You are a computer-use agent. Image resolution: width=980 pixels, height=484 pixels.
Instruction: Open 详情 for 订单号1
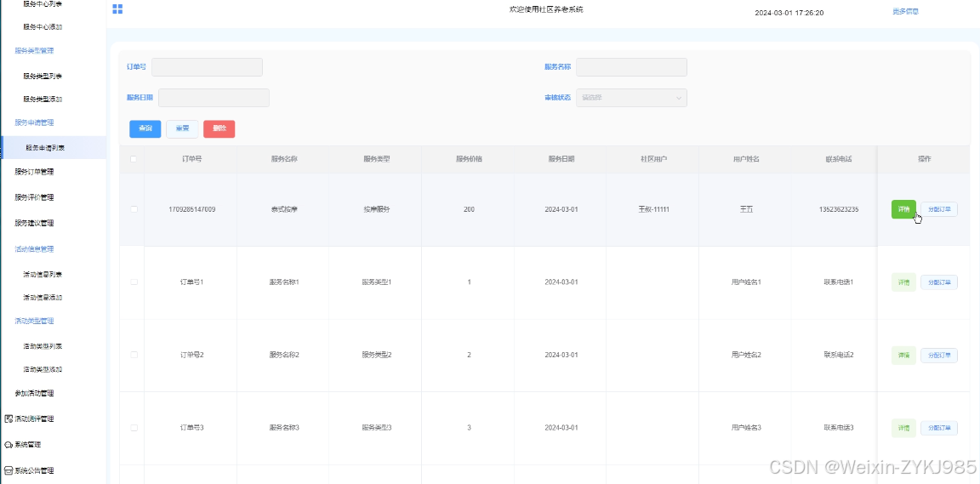point(903,282)
